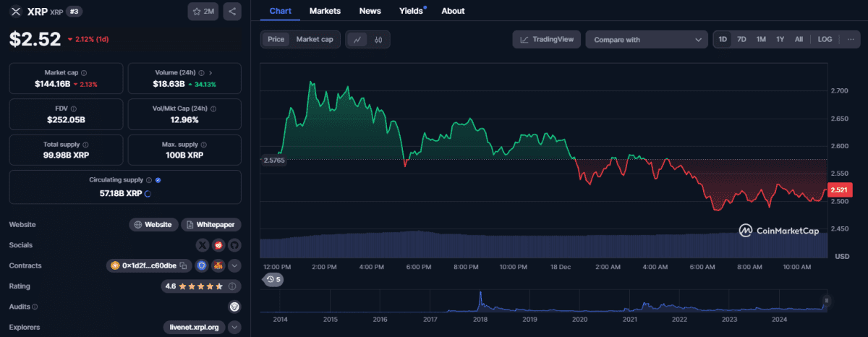Select the 1Y time range
868x337 pixels.
[780, 39]
